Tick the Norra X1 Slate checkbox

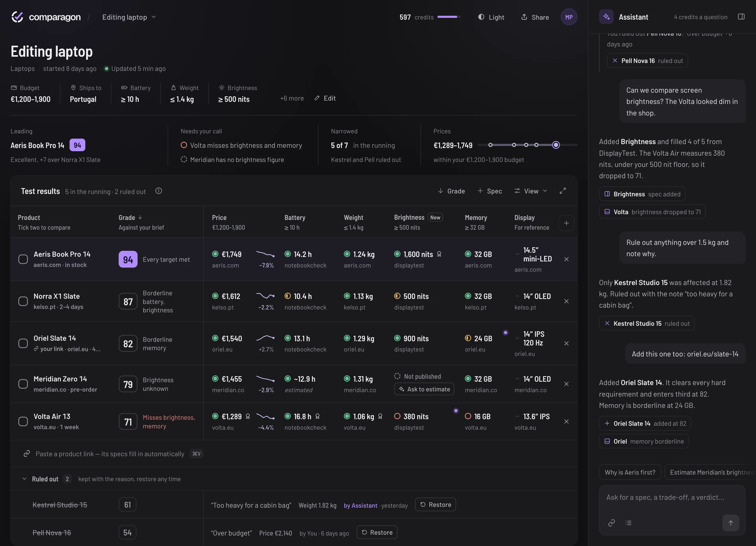pos(23,301)
